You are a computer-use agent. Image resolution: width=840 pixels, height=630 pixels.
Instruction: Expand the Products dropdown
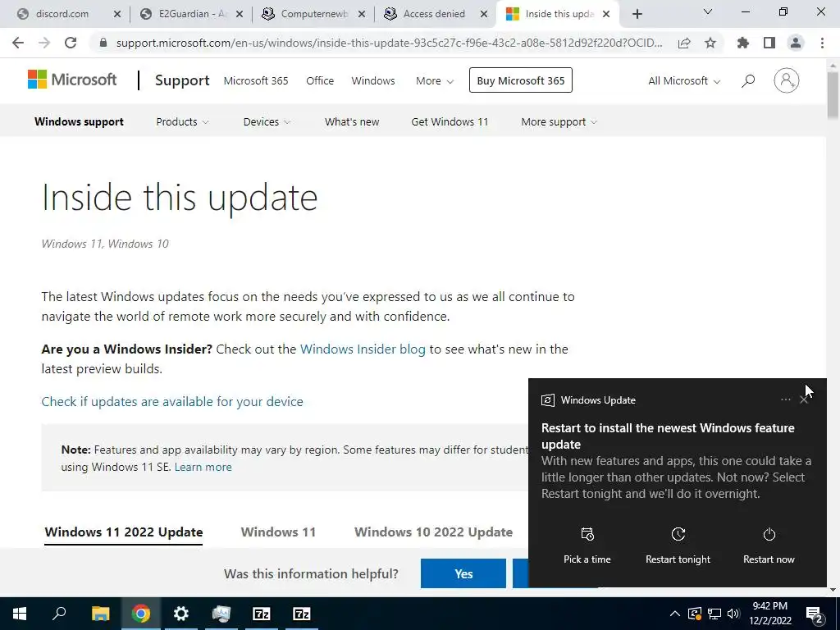pos(182,122)
